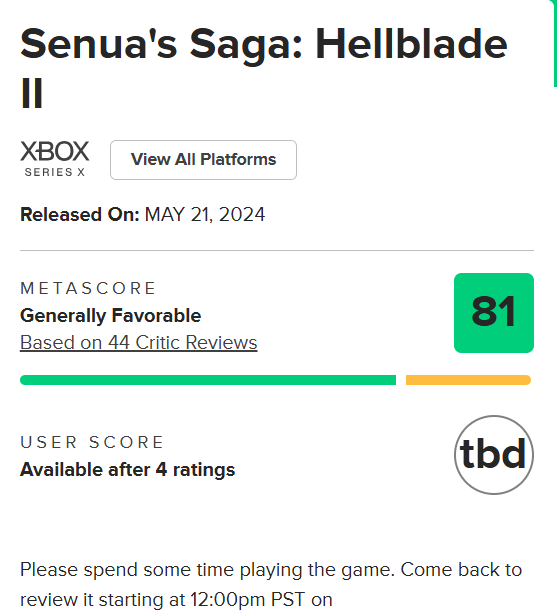Click the Roman numeral II in the title
The width and height of the screenshot is (557, 612).
coord(31,93)
